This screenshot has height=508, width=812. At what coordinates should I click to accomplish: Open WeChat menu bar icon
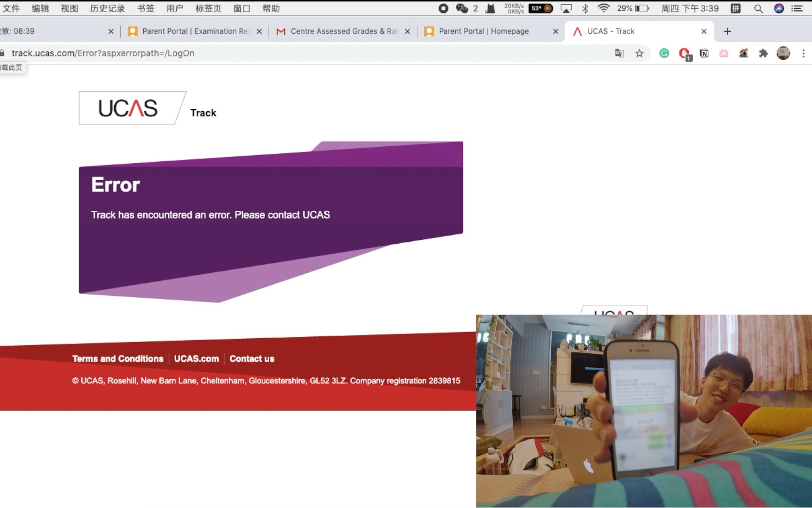[x=463, y=8]
